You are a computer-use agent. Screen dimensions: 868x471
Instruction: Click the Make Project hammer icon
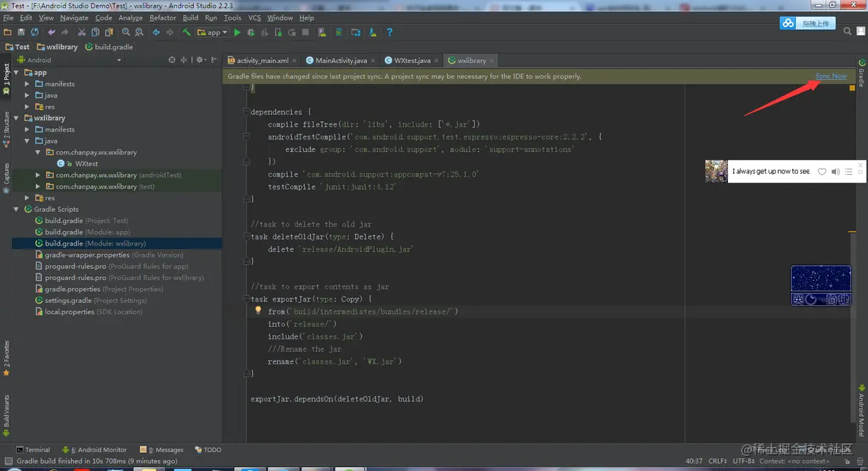point(187,32)
